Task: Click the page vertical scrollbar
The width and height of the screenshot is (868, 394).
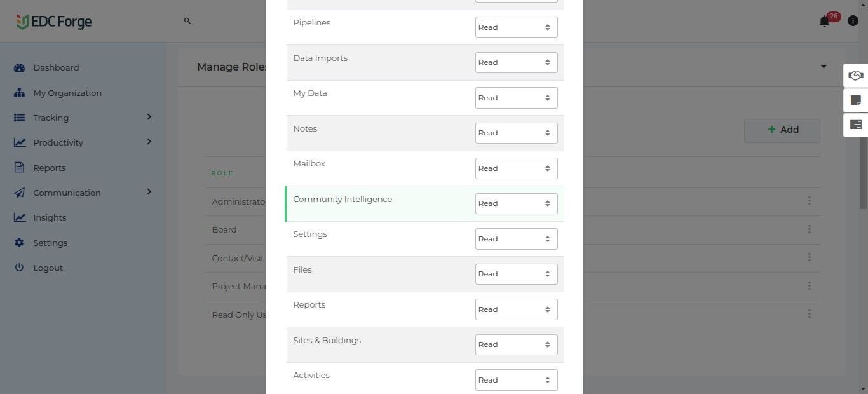Action: coord(863,172)
